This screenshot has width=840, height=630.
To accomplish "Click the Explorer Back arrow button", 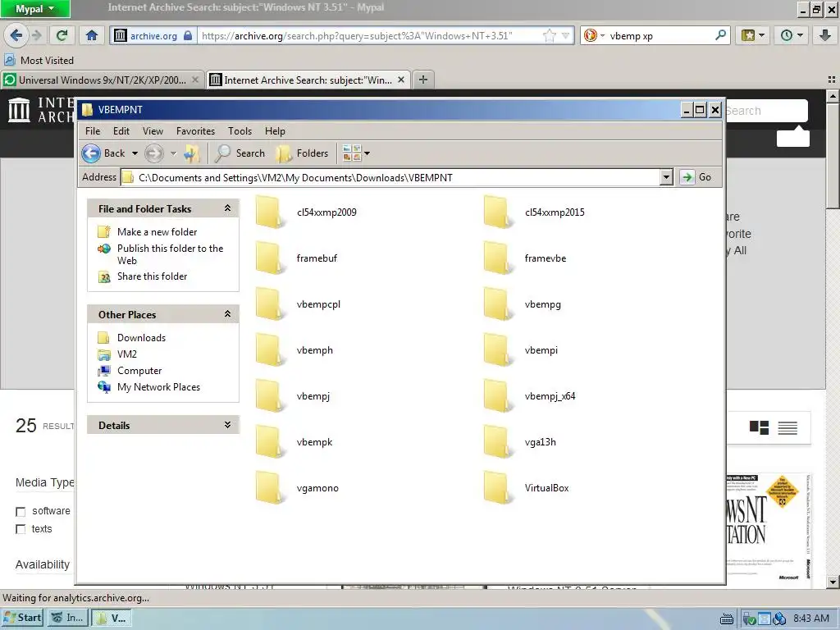I will click(91, 153).
